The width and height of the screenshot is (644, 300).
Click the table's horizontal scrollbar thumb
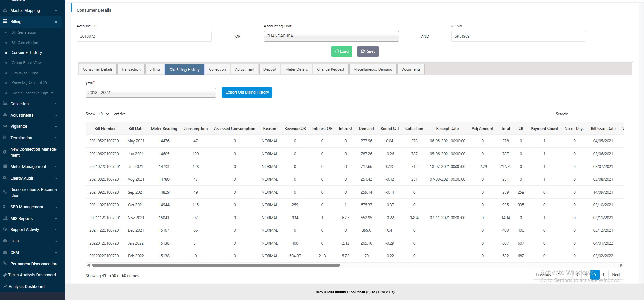(216, 265)
